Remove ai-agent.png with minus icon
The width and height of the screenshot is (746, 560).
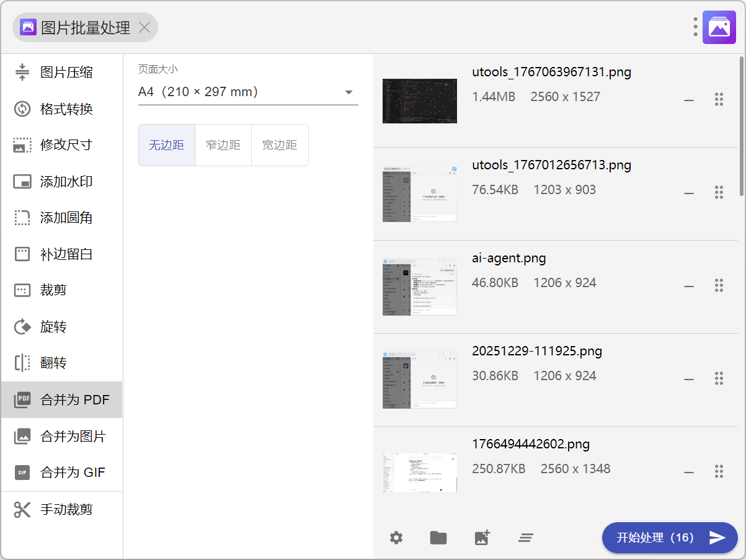pyautogui.click(x=689, y=286)
